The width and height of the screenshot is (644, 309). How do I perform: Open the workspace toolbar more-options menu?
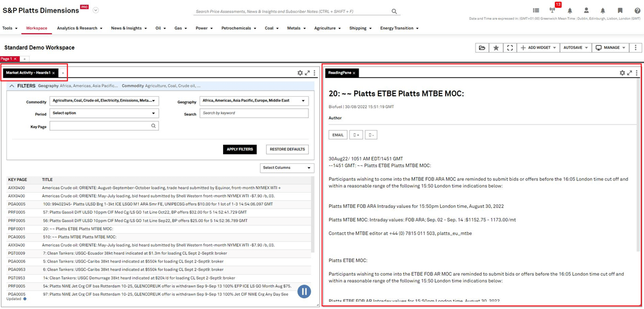tap(636, 47)
